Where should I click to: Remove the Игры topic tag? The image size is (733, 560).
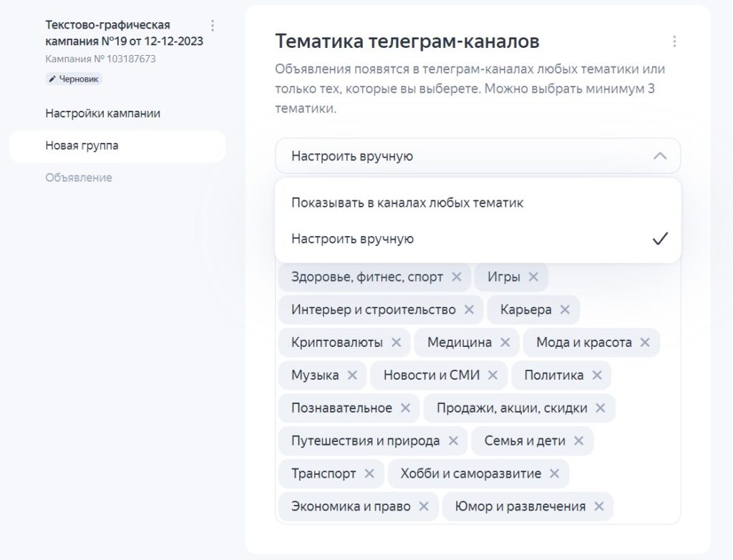pos(533,277)
